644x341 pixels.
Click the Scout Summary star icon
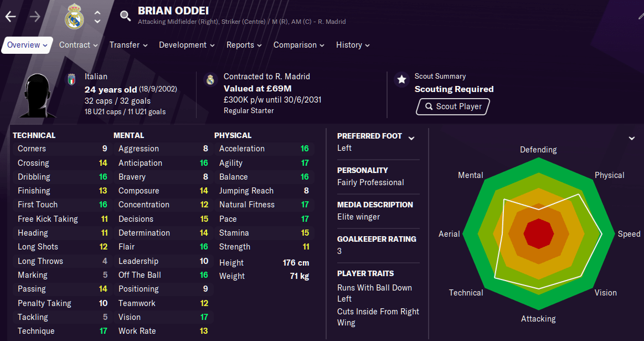[x=401, y=79]
